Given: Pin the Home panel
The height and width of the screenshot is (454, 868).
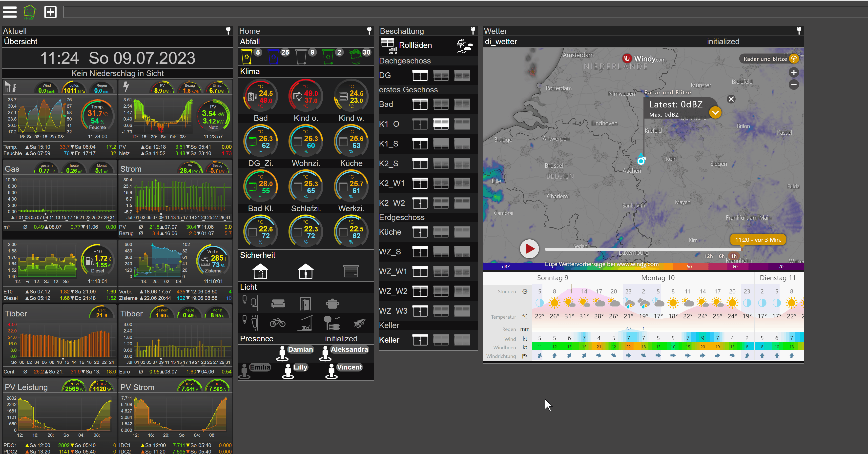Looking at the screenshot, I should pyautogui.click(x=369, y=31).
